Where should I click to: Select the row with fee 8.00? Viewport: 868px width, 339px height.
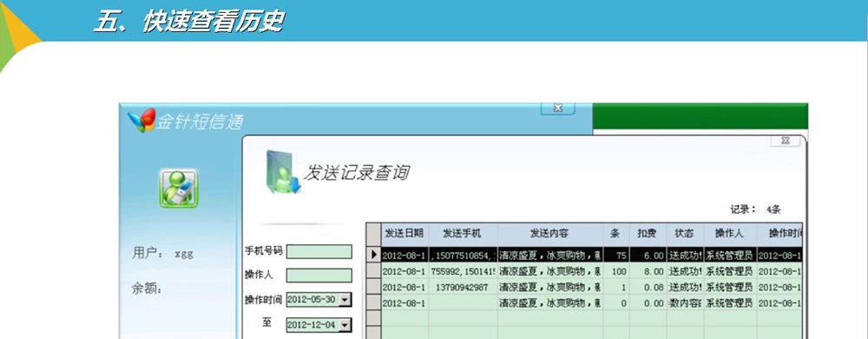591,271
